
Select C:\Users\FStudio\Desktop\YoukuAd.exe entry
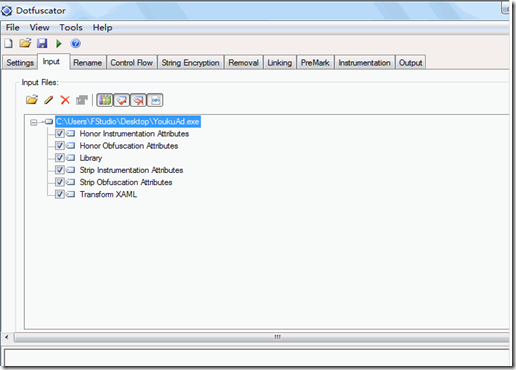coord(128,122)
